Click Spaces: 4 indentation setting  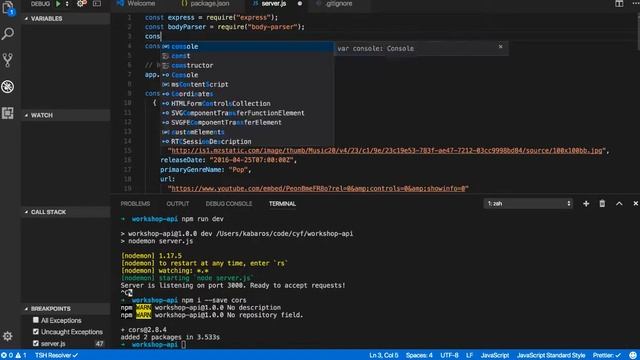pos(419,356)
